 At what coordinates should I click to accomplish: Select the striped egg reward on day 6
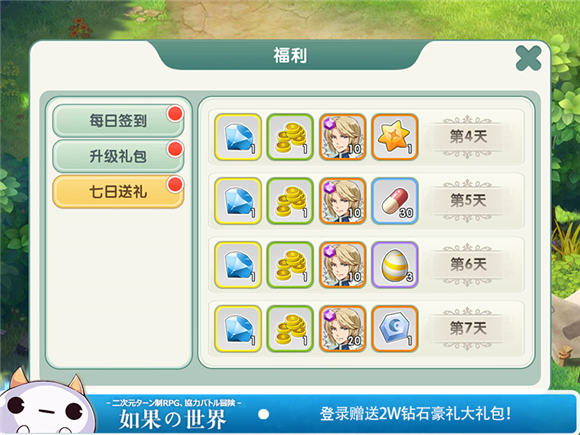click(x=395, y=265)
